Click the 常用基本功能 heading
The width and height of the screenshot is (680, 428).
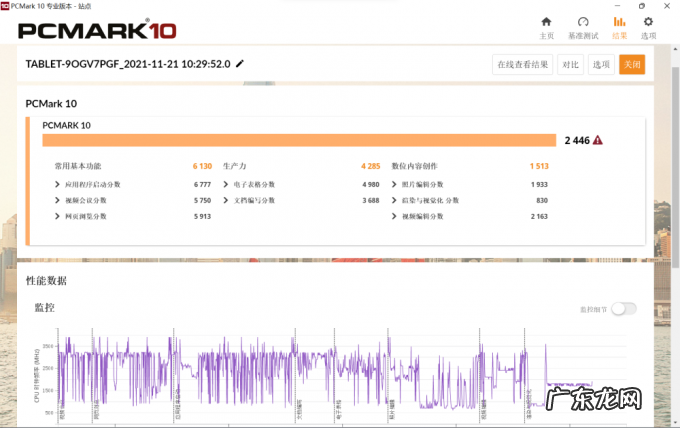click(78, 166)
